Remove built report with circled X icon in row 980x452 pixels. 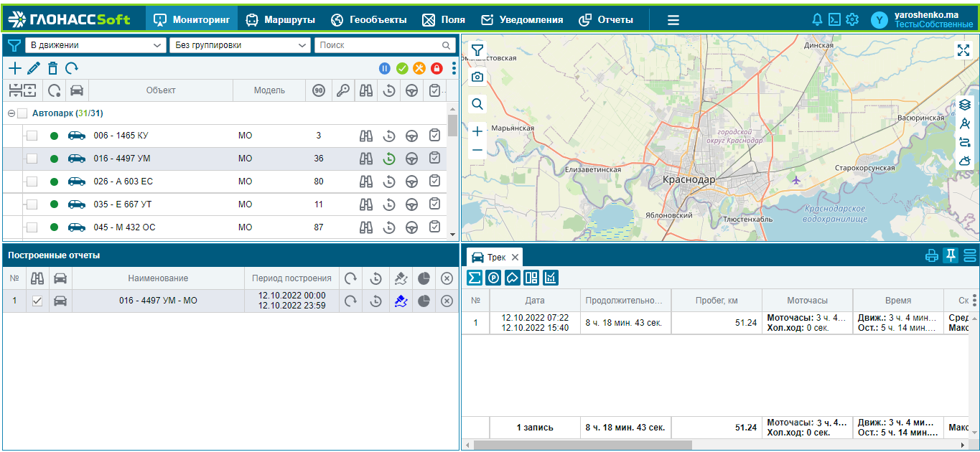447,301
